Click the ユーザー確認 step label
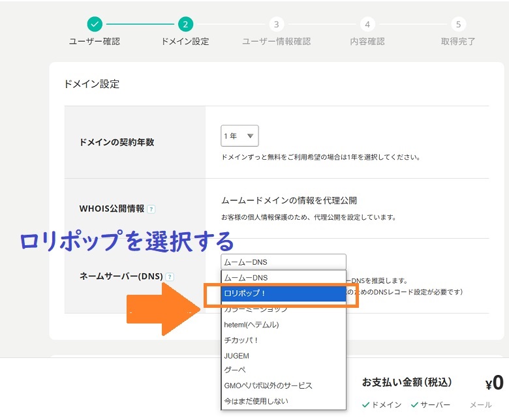Screen dimensions: 509x420 click(x=95, y=42)
